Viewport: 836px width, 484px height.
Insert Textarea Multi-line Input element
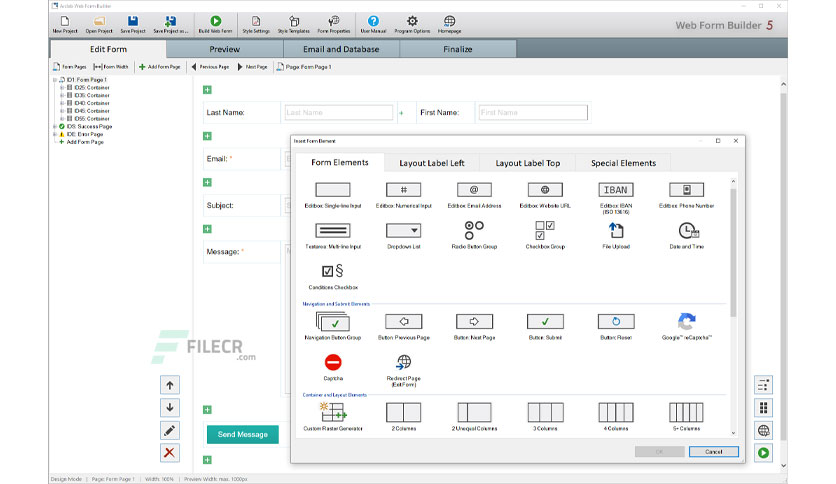click(x=333, y=236)
